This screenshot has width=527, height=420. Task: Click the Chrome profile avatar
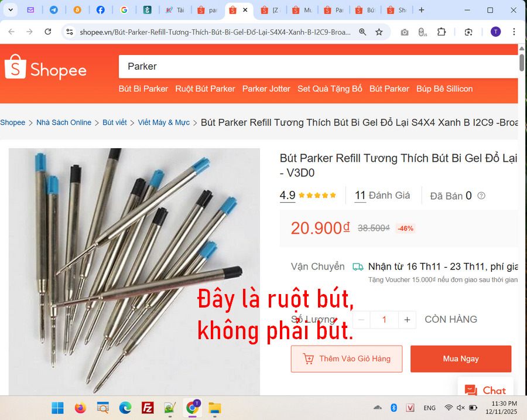tap(495, 32)
